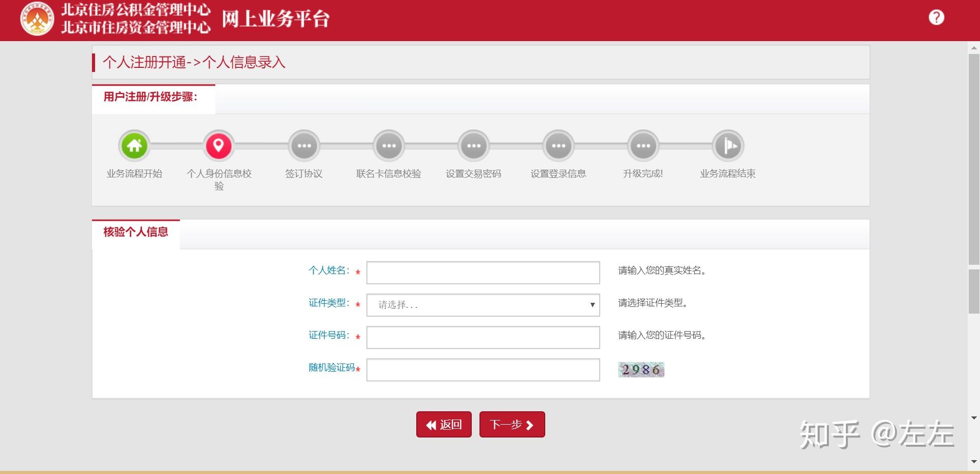The height and width of the screenshot is (474, 980).
Task: Select the red location pin step icon
Action: coord(218,145)
